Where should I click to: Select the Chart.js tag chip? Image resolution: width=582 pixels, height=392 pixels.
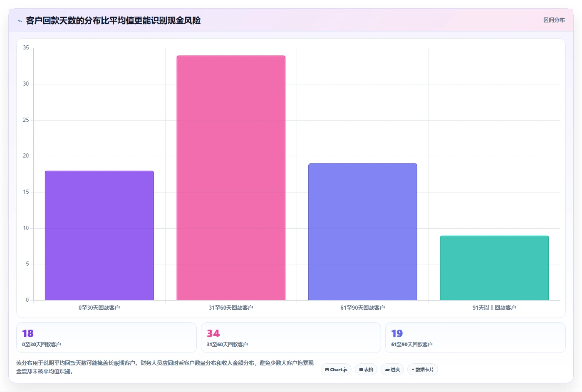click(336, 370)
